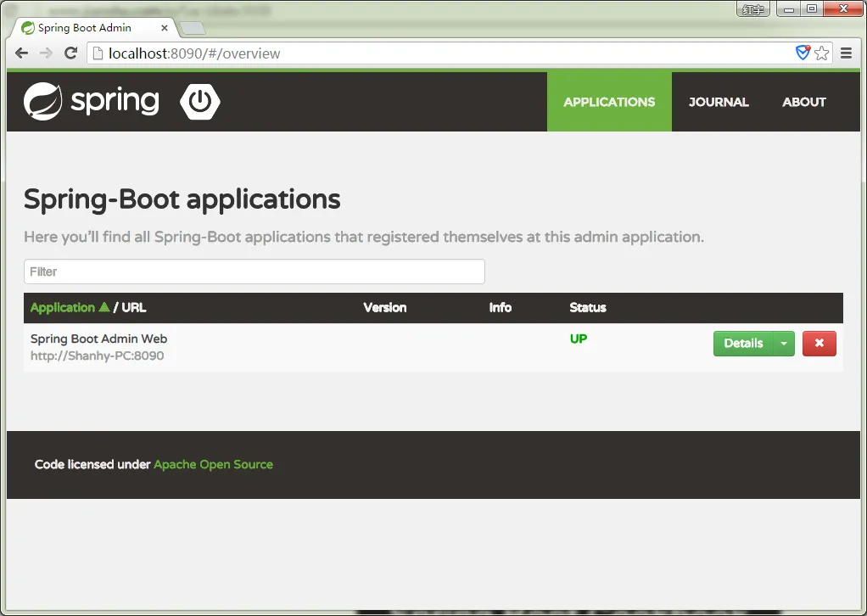Open the JOURNAL nav tab
This screenshot has height=616, width=867.
click(719, 102)
